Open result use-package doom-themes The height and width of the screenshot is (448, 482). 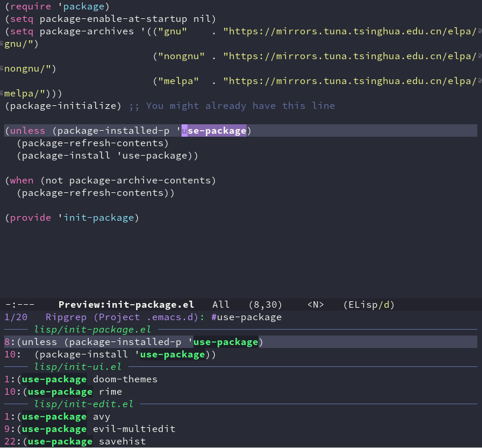(x=81, y=379)
